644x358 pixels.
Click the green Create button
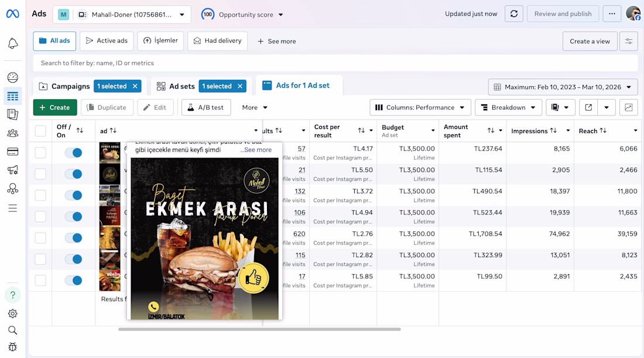[55, 108]
